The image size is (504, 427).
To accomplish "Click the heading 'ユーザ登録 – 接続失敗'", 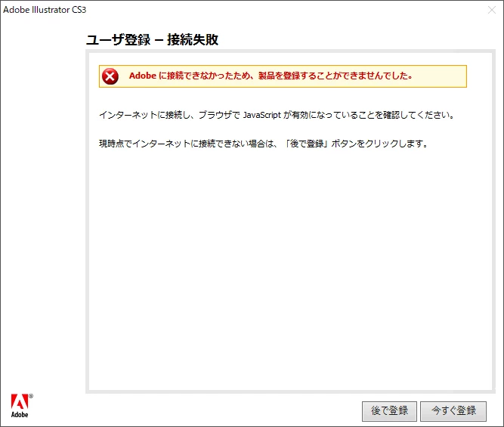I will pyautogui.click(x=153, y=40).
